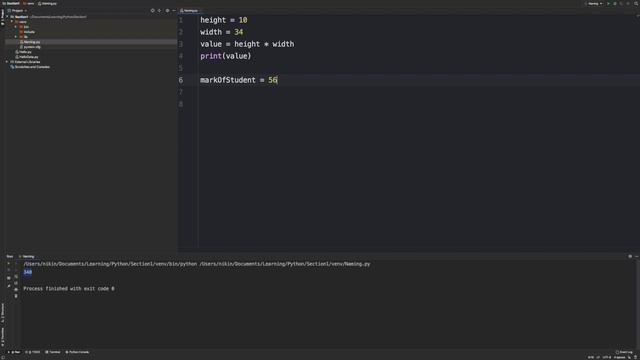Click Section1 breadcrumb in navigation bar
640x360 pixels.
pyautogui.click(x=11, y=3)
